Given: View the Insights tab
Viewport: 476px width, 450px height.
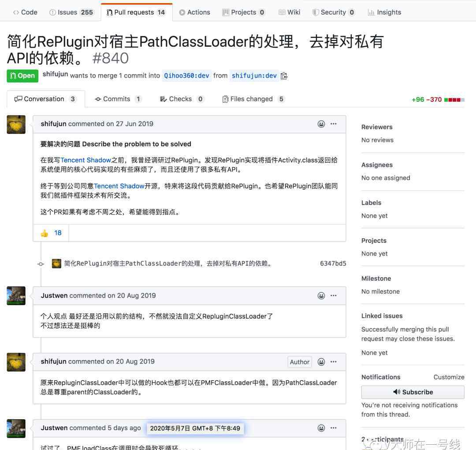Looking at the screenshot, I should 384,12.
